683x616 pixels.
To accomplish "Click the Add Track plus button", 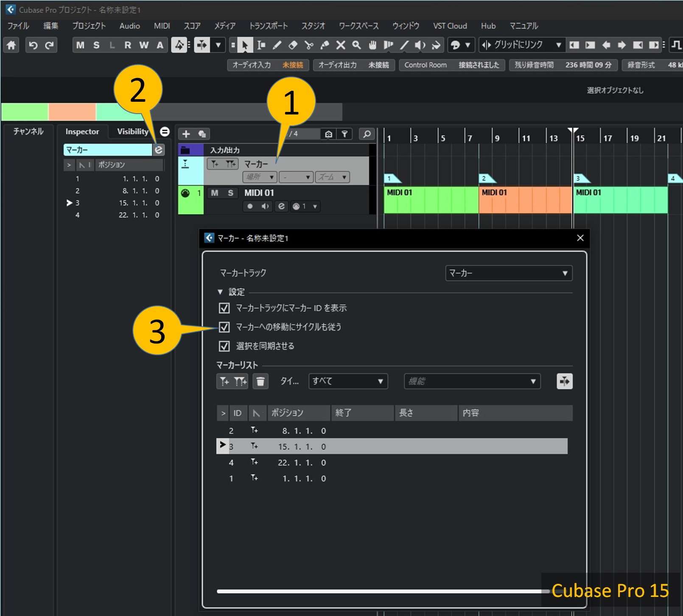I will (x=186, y=134).
